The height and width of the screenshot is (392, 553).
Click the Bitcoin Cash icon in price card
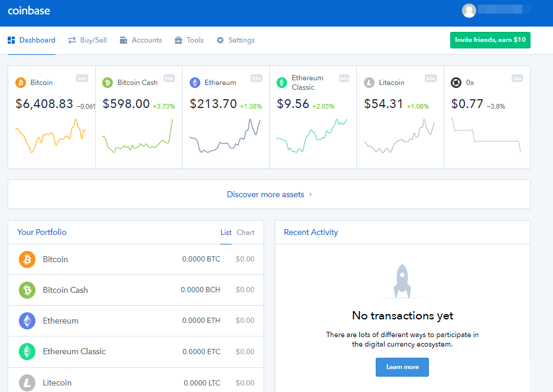point(108,83)
